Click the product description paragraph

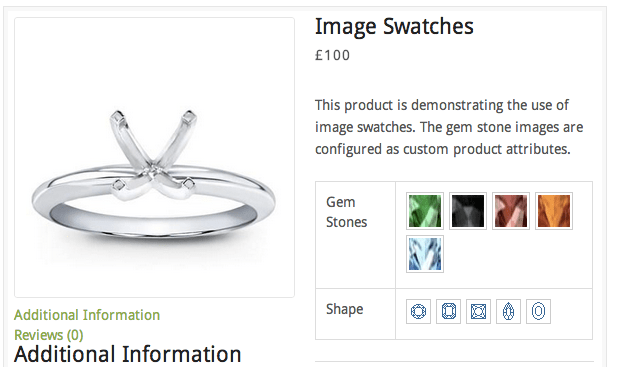click(449, 127)
